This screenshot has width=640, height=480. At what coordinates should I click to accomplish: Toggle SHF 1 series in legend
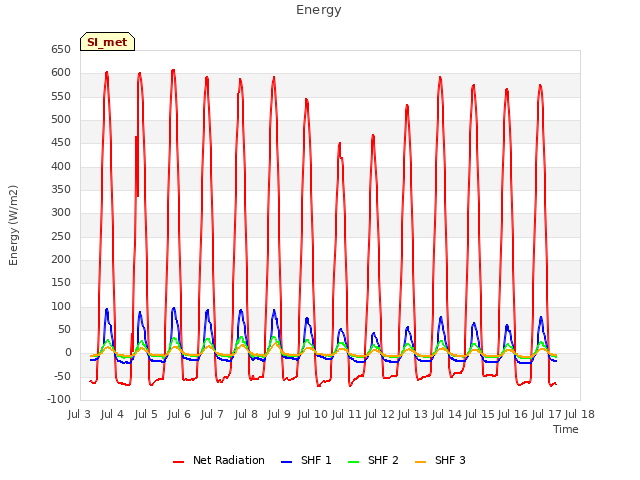306,460
